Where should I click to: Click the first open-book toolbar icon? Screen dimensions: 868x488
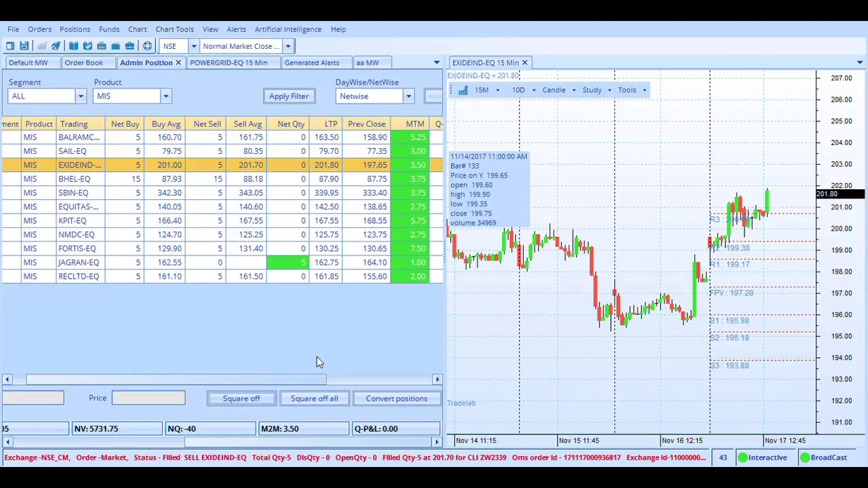pos(73,46)
